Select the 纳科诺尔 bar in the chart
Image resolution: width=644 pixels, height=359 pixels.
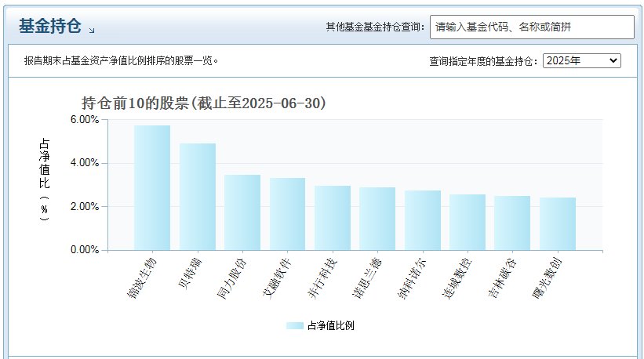(423, 220)
